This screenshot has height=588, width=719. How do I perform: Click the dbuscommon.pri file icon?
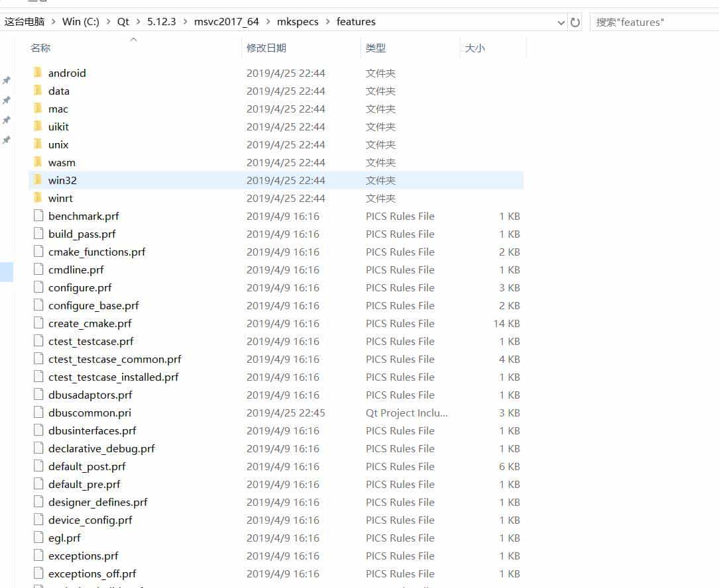38,413
